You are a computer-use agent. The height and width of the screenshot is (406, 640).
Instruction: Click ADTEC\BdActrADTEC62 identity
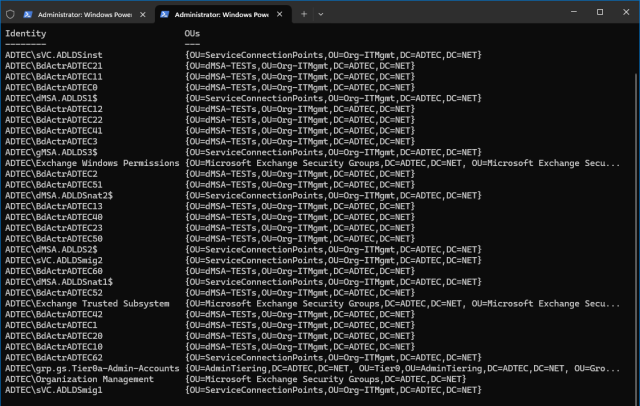(53, 358)
